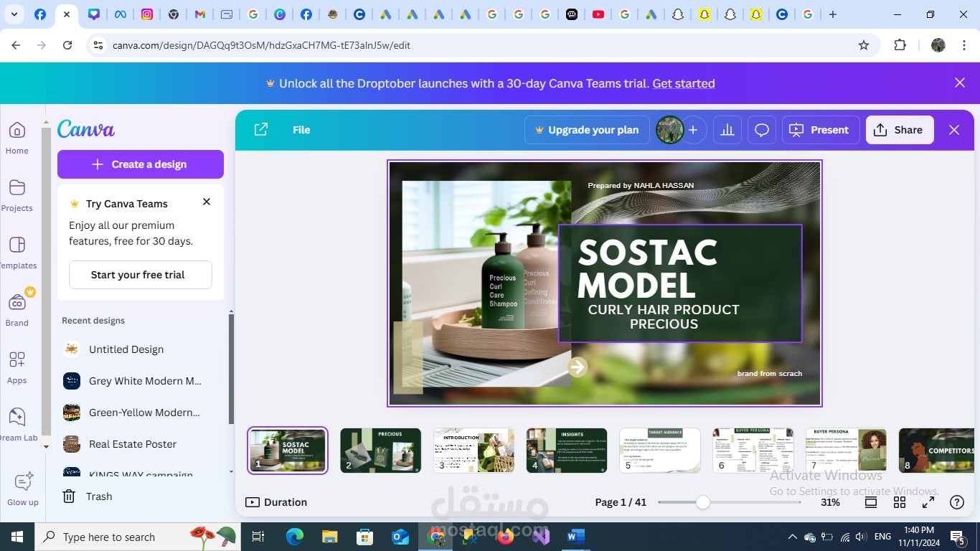This screenshot has height=551, width=980.
Task: Open the analytics chart icon
Action: click(x=727, y=130)
